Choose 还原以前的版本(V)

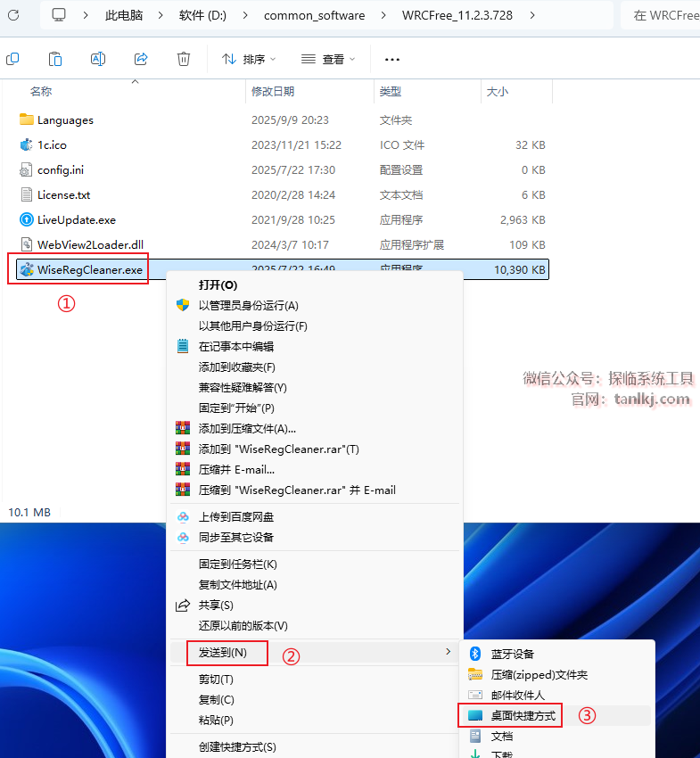[x=315, y=625]
